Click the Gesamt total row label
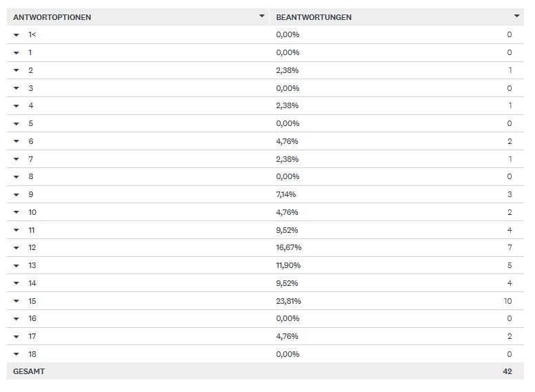535x392 pixels. [x=29, y=371]
